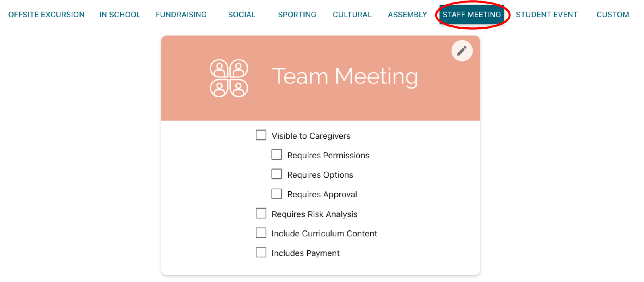Open the Offsite Excursion tab
644x282 pixels.
(x=46, y=15)
